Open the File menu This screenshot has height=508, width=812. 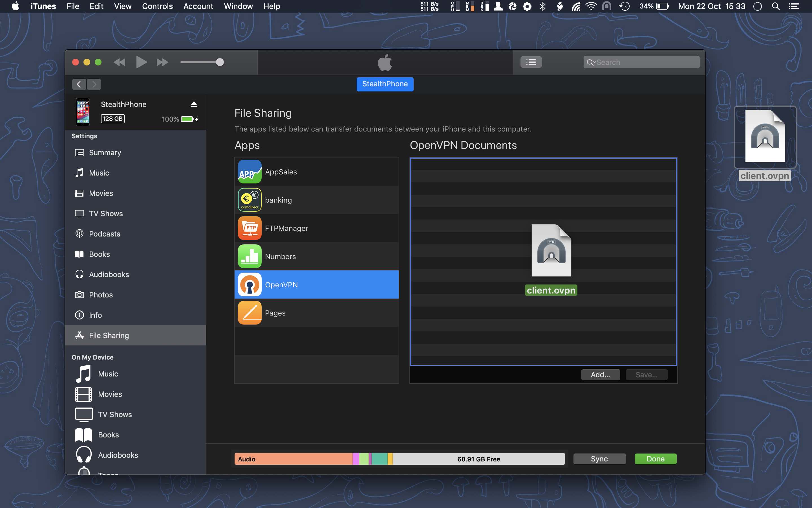coord(73,6)
